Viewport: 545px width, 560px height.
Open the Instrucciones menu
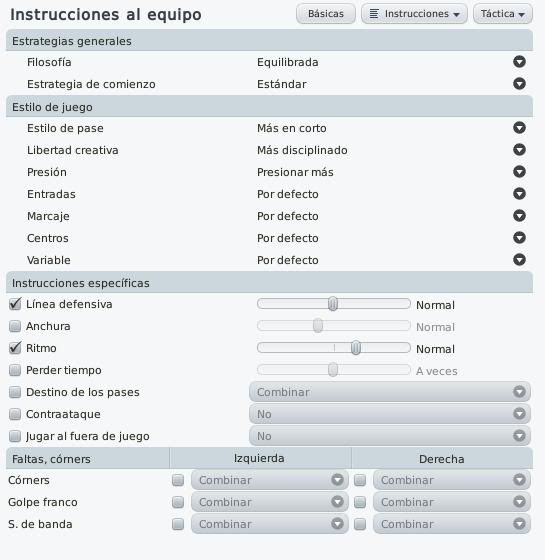tap(414, 14)
